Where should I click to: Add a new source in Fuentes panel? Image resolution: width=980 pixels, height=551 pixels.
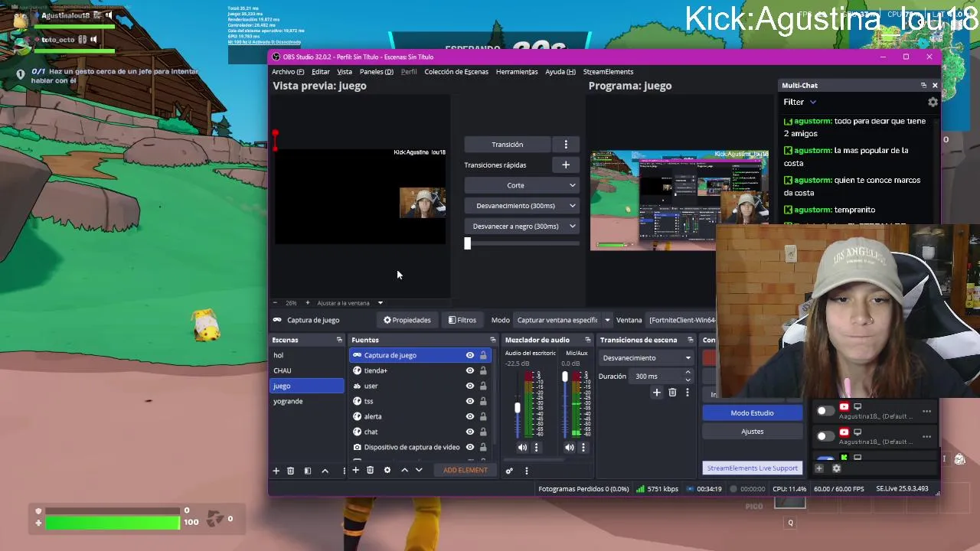tap(355, 470)
